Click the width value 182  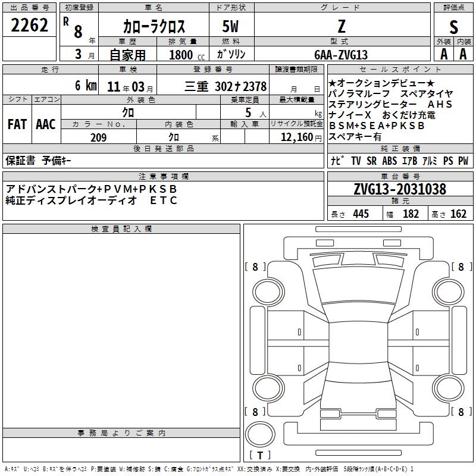click(411, 214)
